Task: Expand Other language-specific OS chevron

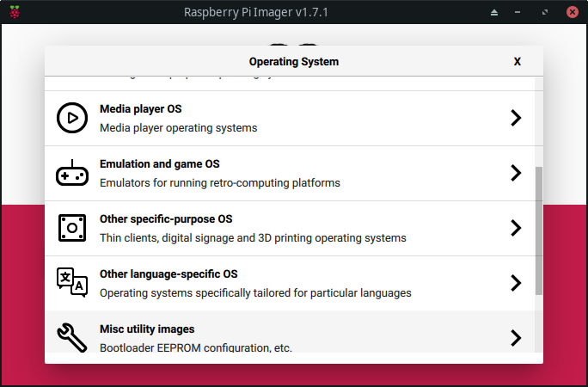Action: point(516,283)
